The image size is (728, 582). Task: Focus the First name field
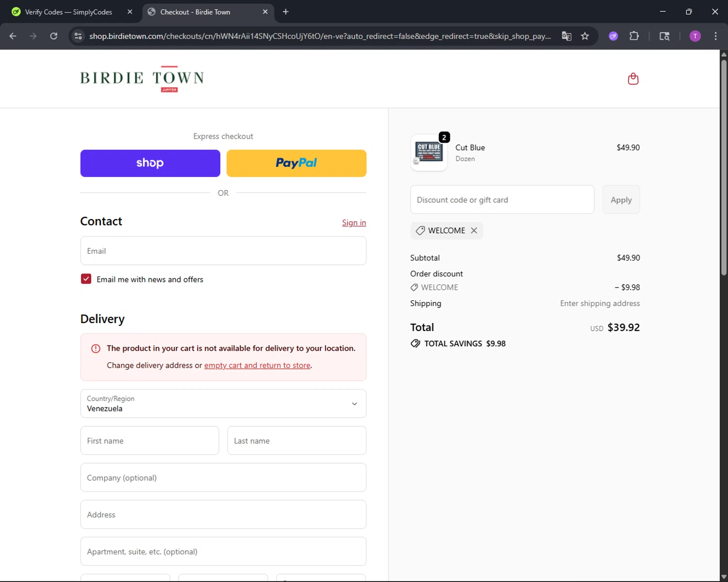[x=149, y=440]
